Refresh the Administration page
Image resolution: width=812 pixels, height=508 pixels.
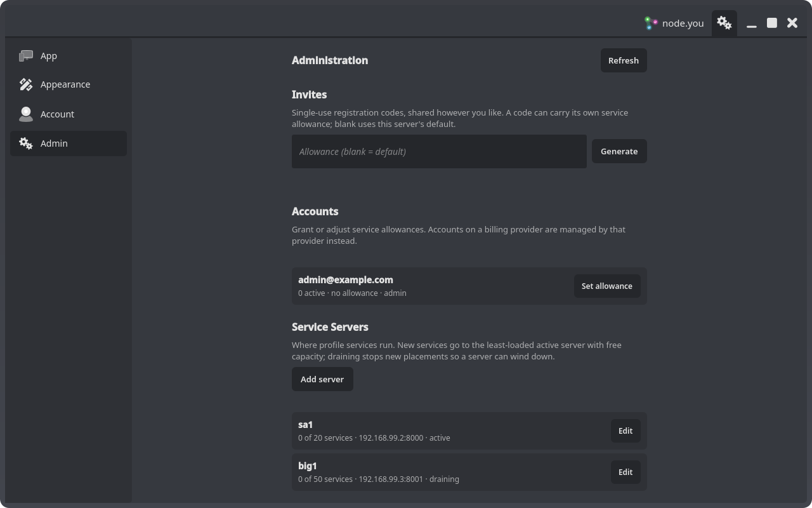(624, 60)
